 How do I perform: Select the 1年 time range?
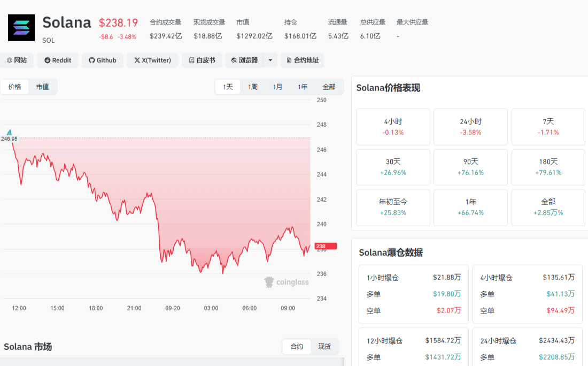click(x=303, y=87)
